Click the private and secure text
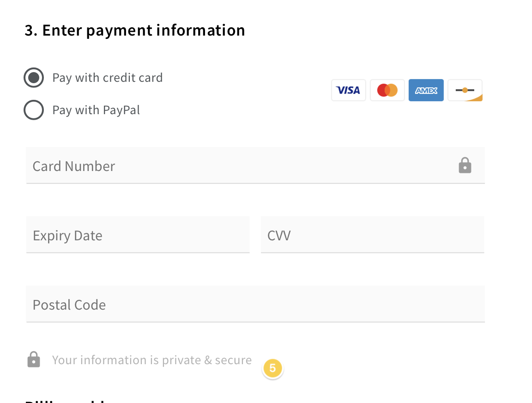The height and width of the screenshot is (403, 532). pos(151,360)
